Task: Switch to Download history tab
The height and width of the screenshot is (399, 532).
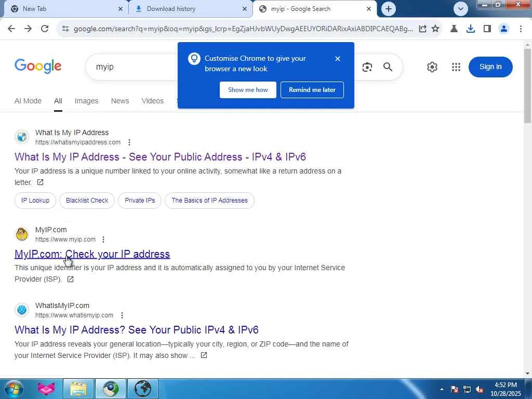Action: point(190,9)
